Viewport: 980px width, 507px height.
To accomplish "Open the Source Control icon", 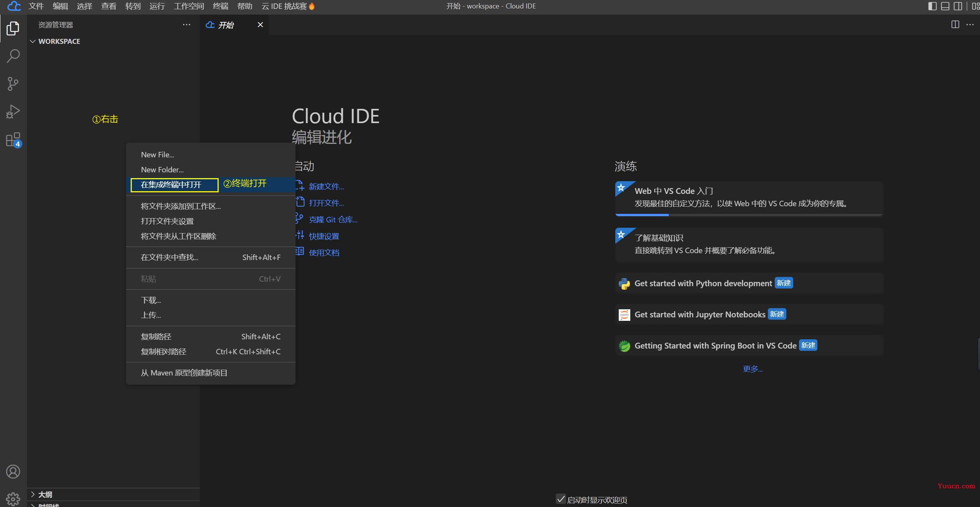I will 13,84.
